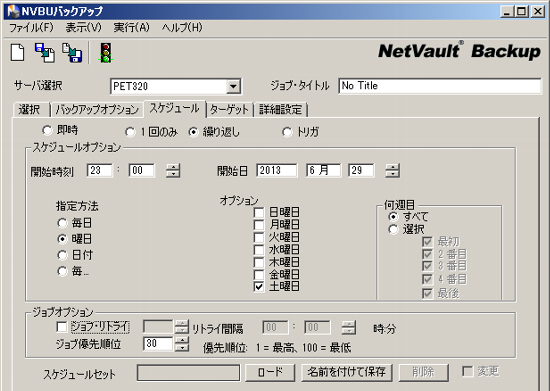
Task: Select すべて under 何週目
Action: tap(393, 217)
